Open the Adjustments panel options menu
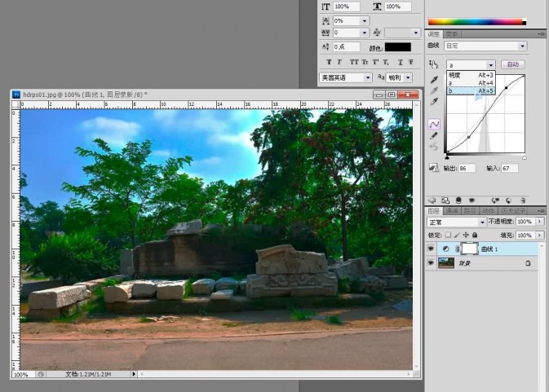549x392 pixels. click(542, 34)
